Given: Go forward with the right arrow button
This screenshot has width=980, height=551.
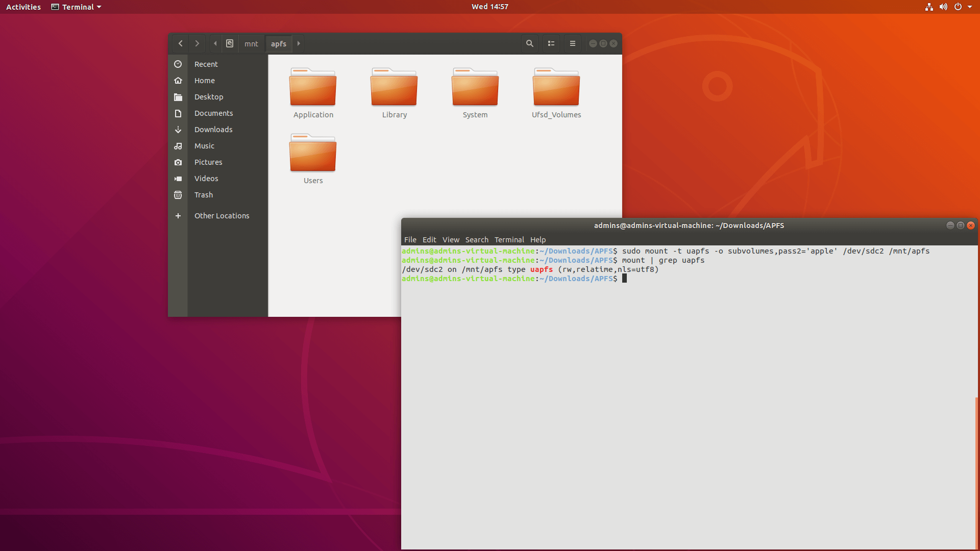Looking at the screenshot, I should (197, 44).
